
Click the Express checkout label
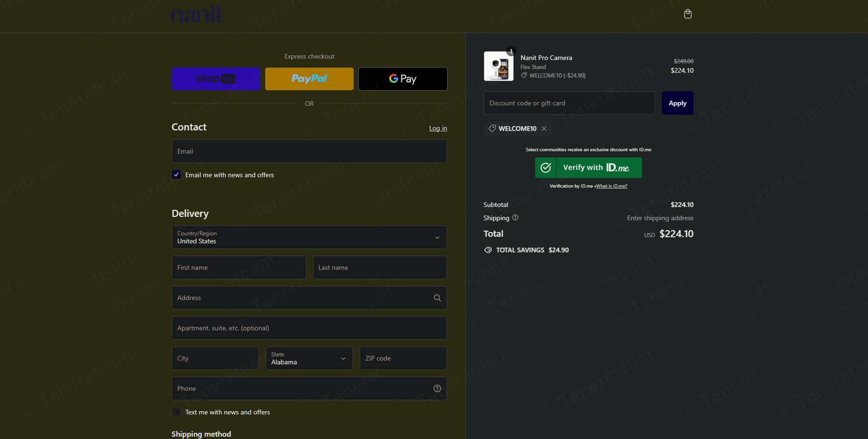click(309, 56)
